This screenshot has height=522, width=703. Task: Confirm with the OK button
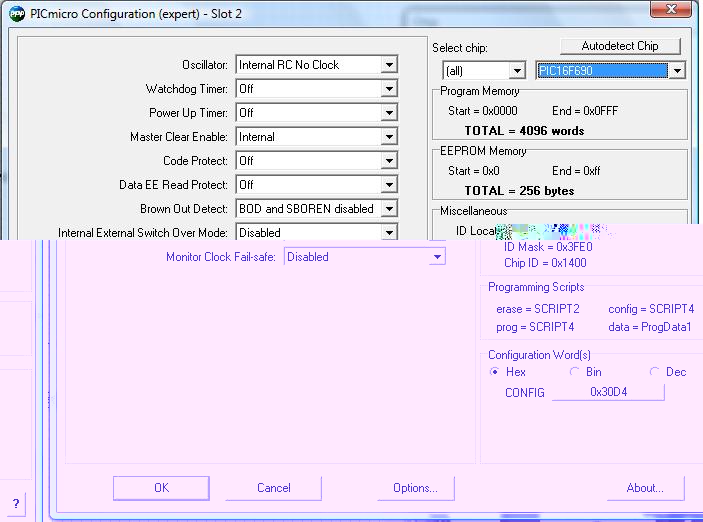(161, 488)
